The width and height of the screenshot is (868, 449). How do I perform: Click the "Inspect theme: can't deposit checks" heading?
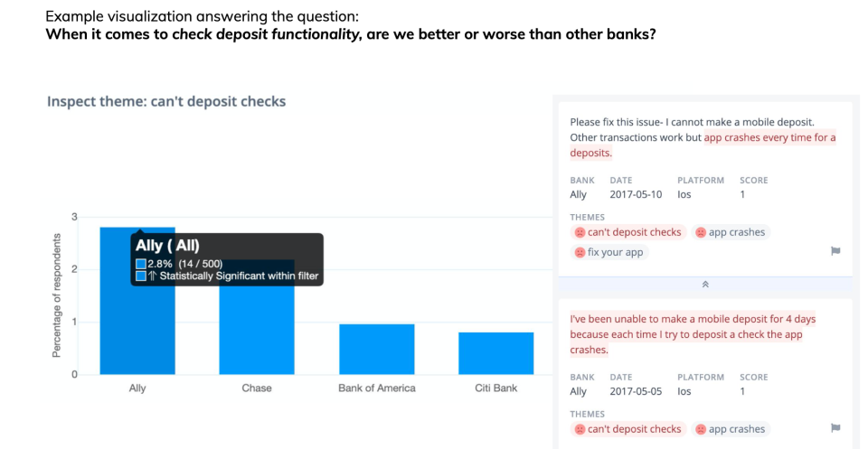pos(166,101)
